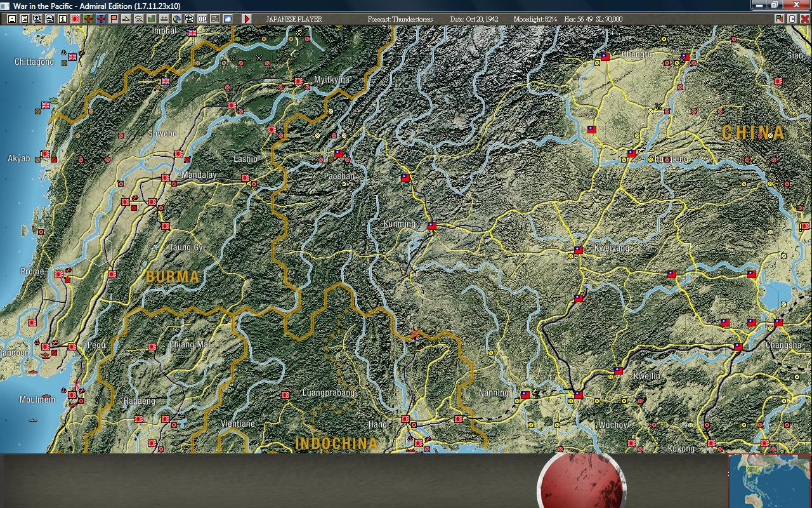Image resolution: width=812 pixels, height=508 pixels.
Task: Click the 'INDOCHINA' region label
Action: tap(337, 443)
